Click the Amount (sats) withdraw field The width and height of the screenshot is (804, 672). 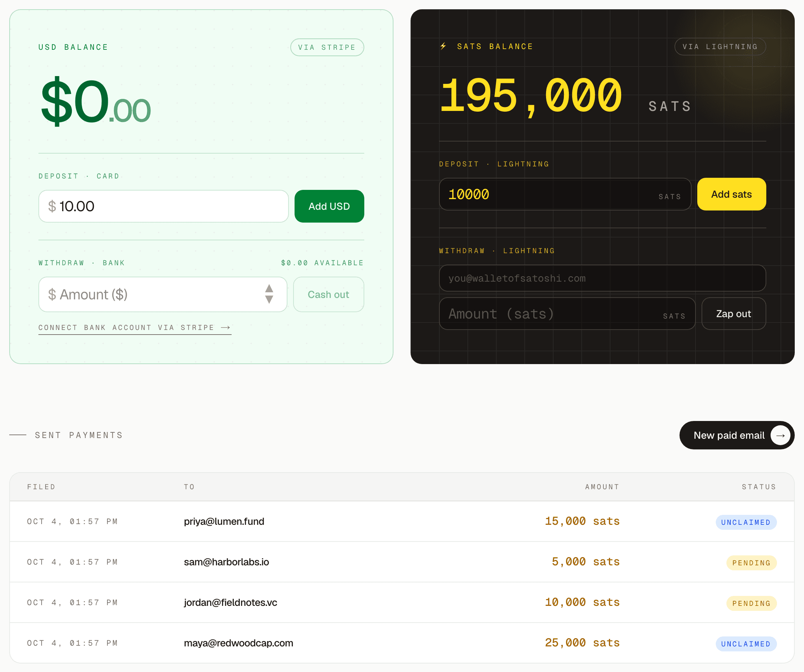(x=567, y=314)
